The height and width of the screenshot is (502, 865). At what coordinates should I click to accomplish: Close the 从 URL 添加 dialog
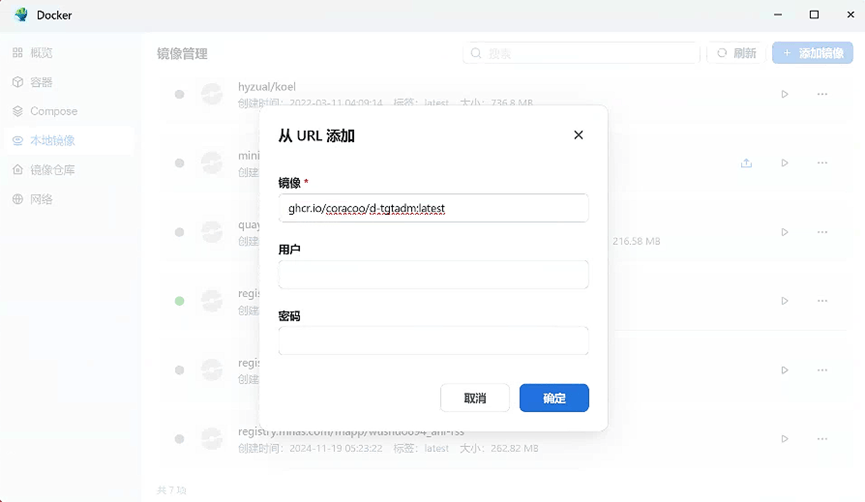(578, 135)
